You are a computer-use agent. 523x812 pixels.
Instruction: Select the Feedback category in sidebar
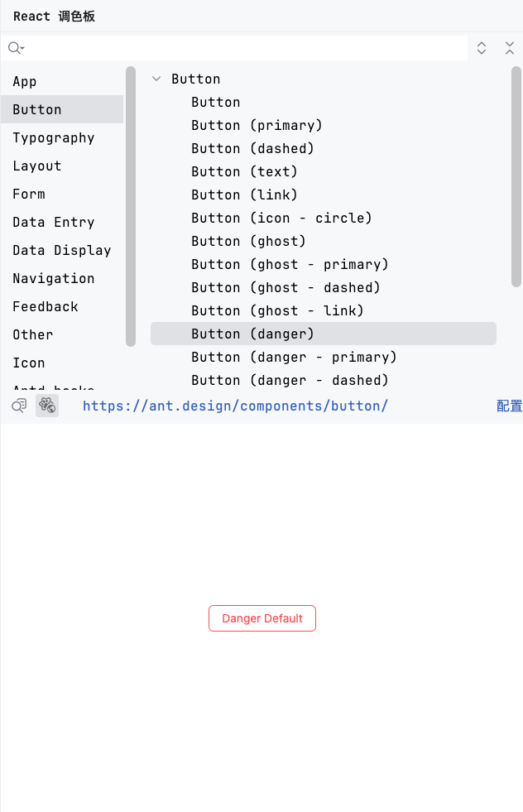coord(45,306)
